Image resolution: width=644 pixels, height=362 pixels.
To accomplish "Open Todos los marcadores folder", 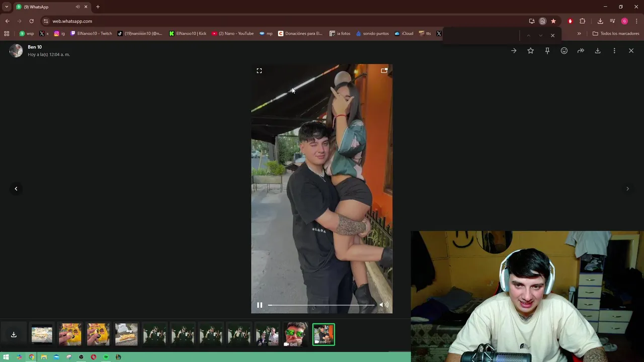I will (616, 34).
